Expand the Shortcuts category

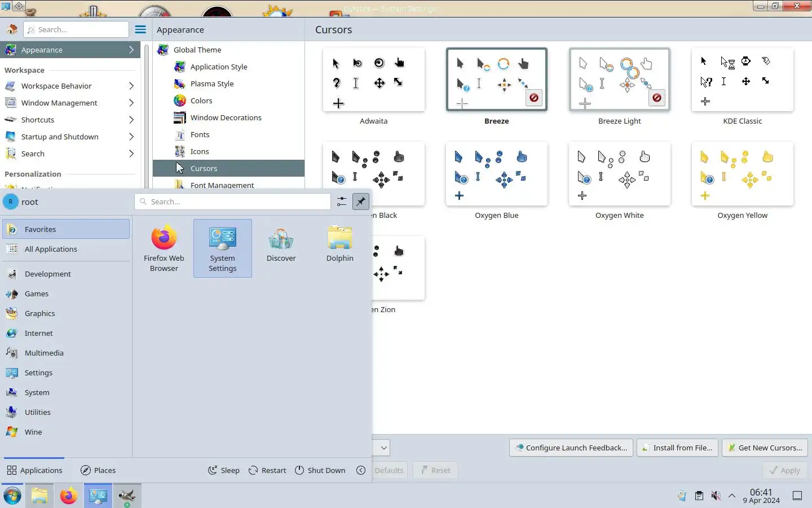pos(131,120)
